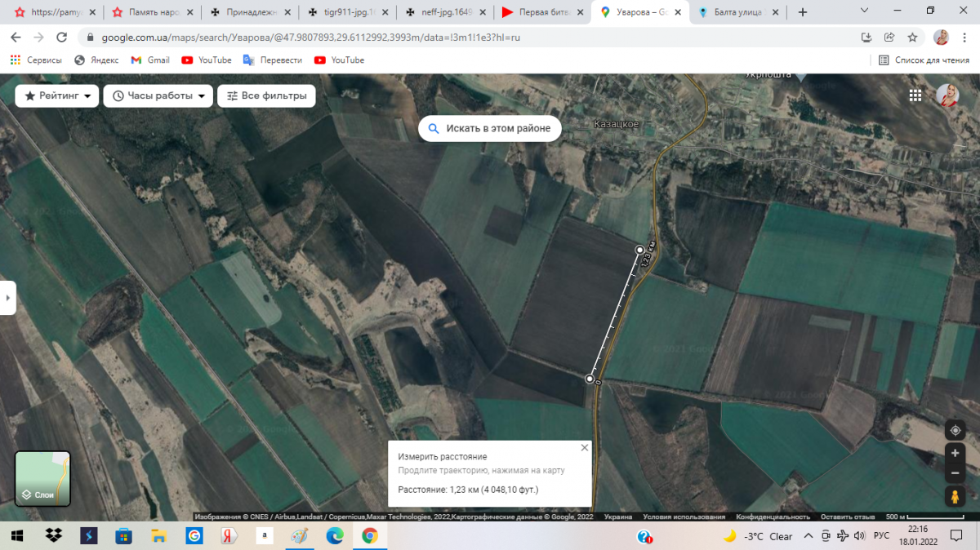Screen dimensions: 980x550
Task: Open the Все фильтры panel
Action: 266,95
